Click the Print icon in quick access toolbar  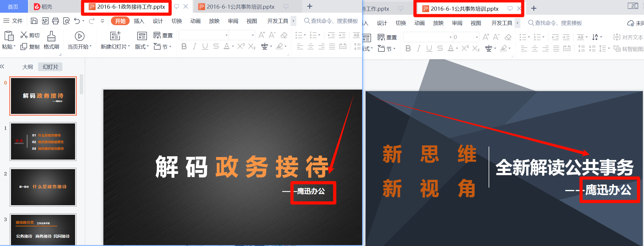[55, 21]
